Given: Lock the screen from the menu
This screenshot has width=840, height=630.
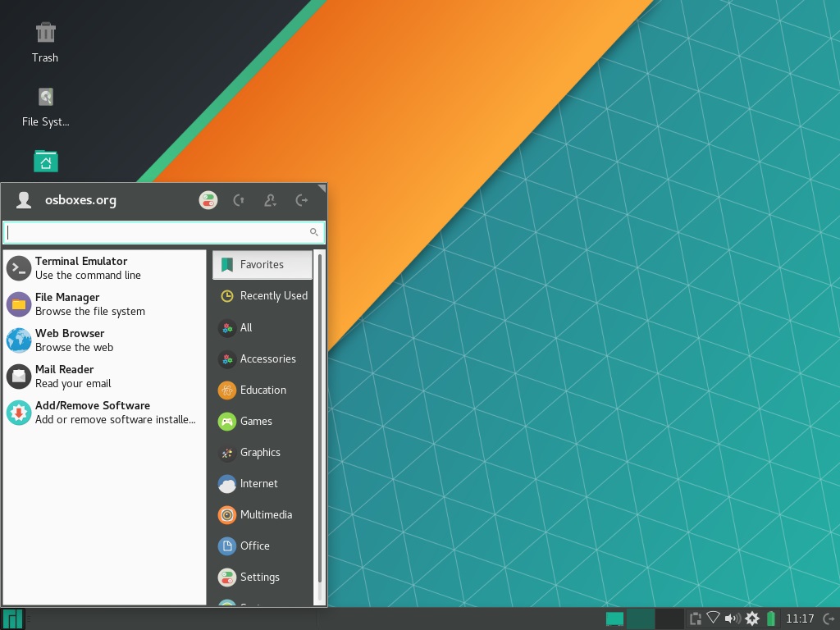Looking at the screenshot, I should click(238, 199).
